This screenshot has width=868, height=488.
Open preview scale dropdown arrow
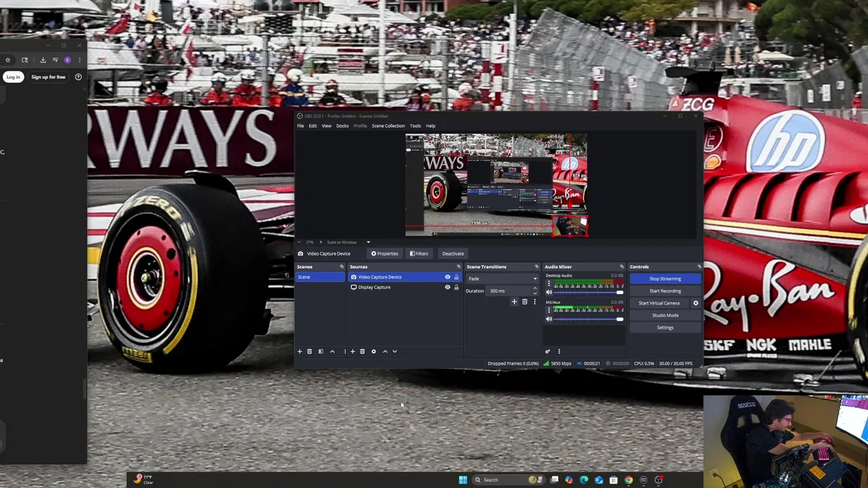[x=368, y=242]
